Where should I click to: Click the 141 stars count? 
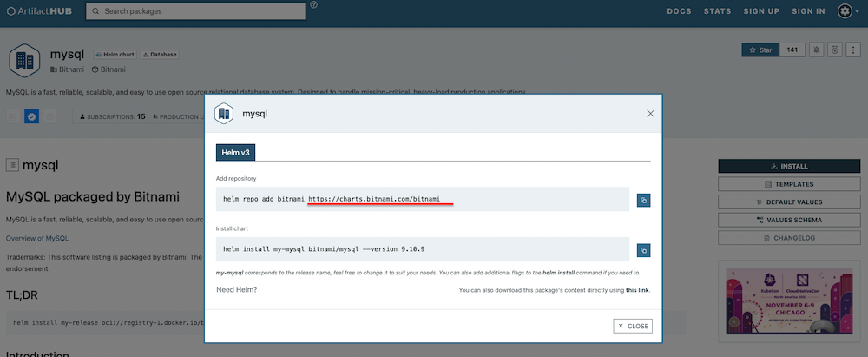792,50
